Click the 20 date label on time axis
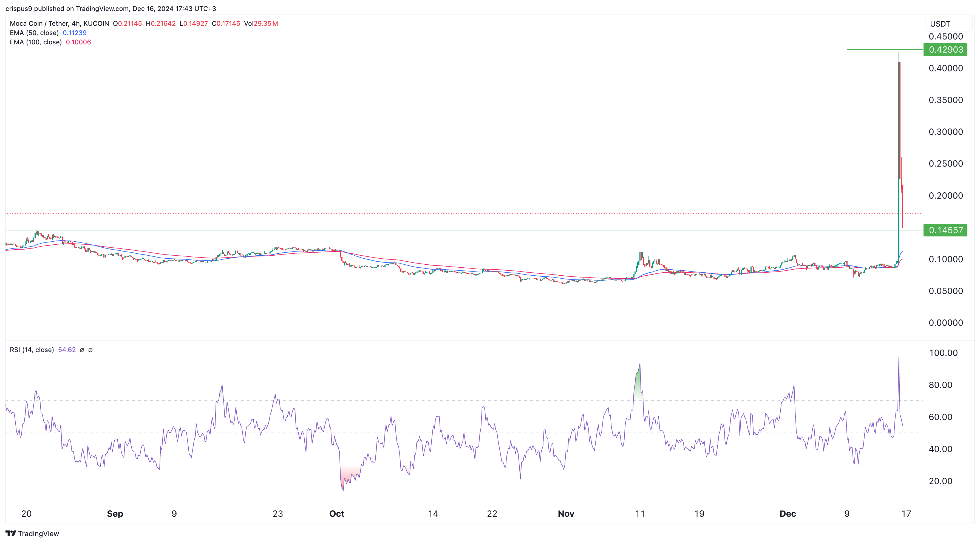Viewport: 980px width, 543px height. [26, 514]
